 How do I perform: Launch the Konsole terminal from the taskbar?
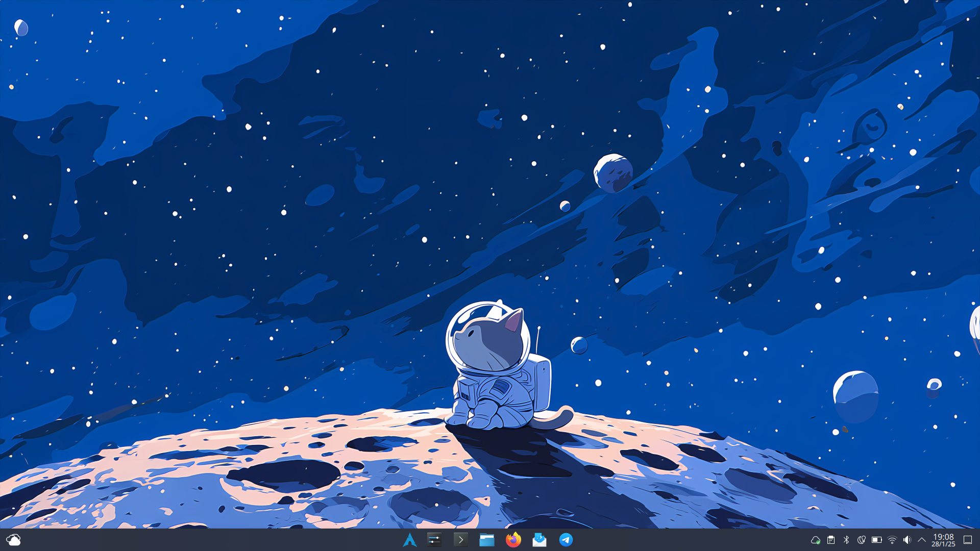[460, 540]
